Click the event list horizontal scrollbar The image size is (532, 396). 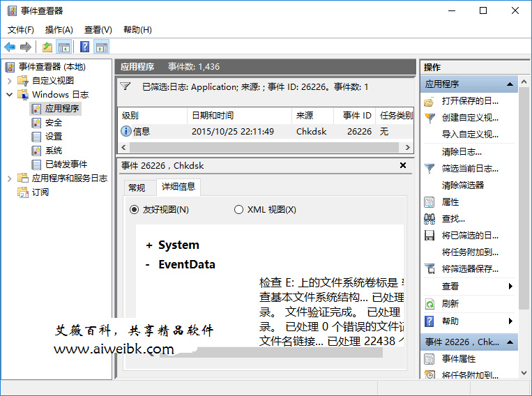pos(264,147)
